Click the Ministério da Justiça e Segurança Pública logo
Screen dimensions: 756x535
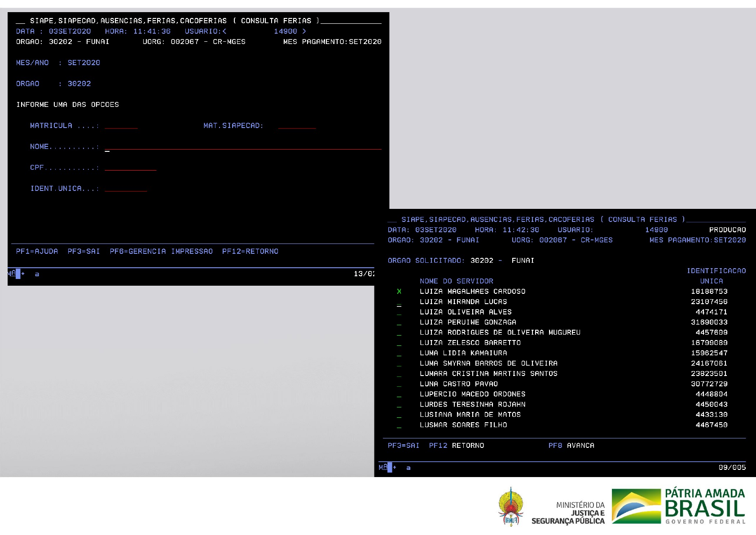[x=568, y=513]
